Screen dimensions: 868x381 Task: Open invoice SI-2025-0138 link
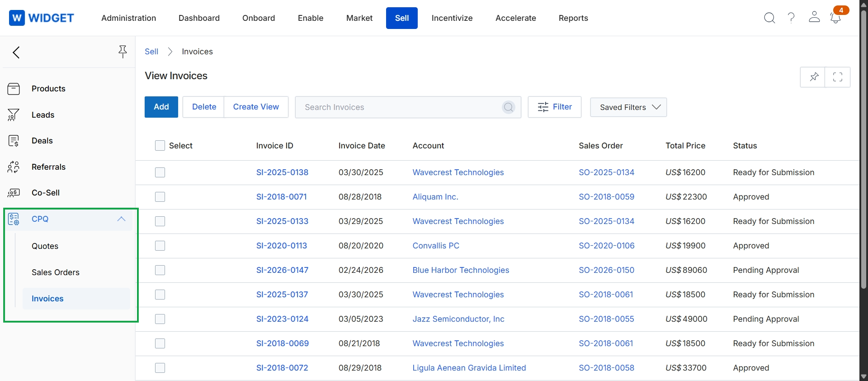pos(282,172)
